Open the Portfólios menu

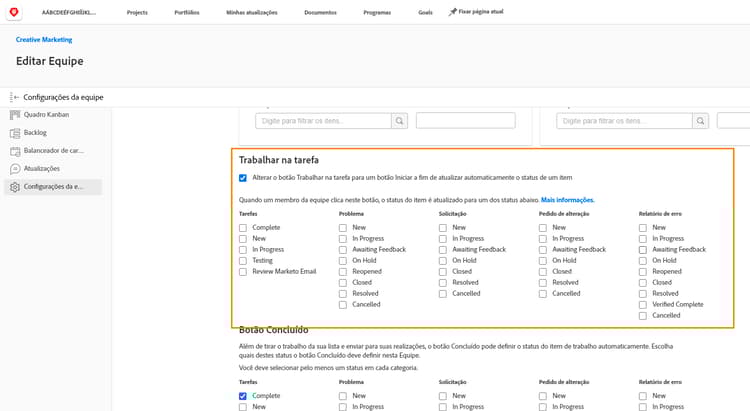187,12
